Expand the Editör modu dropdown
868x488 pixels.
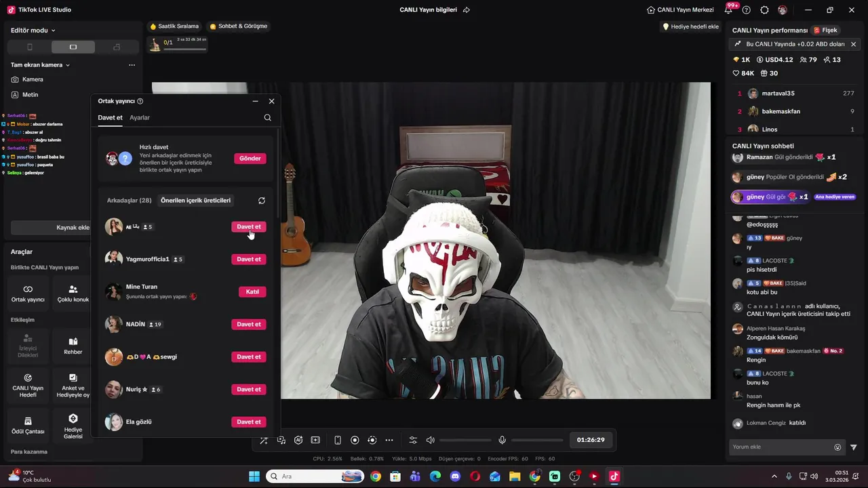tap(33, 30)
